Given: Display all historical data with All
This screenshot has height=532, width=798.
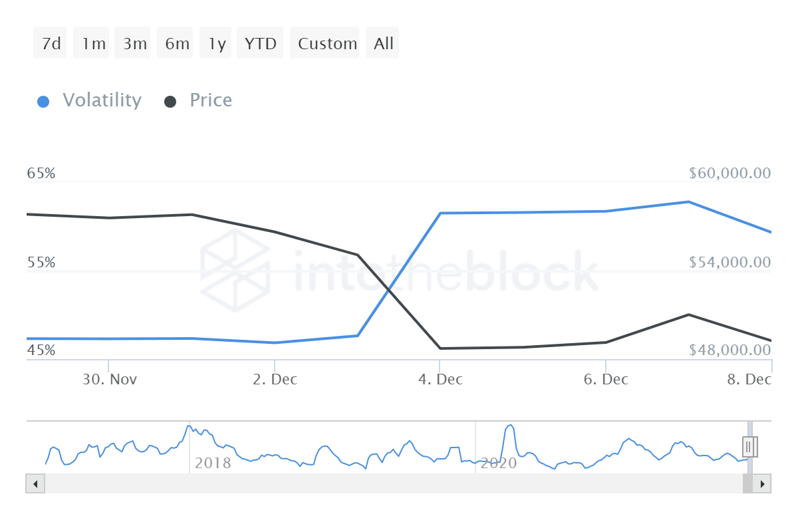Looking at the screenshot, I should click(382, 43).
